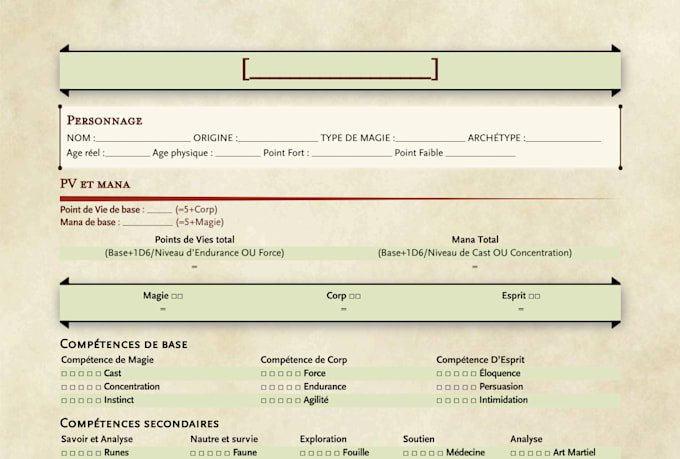This screenshot has width=680, height=459.
Task: Click 'Exploration' column header
Action: (x=323, y=439)
